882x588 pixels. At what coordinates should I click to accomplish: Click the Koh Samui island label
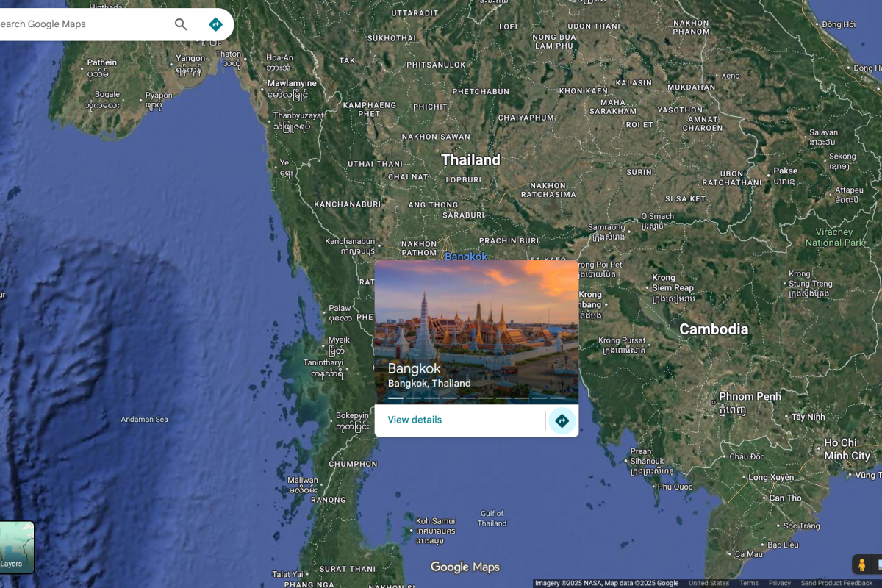(x=436, y=521)
